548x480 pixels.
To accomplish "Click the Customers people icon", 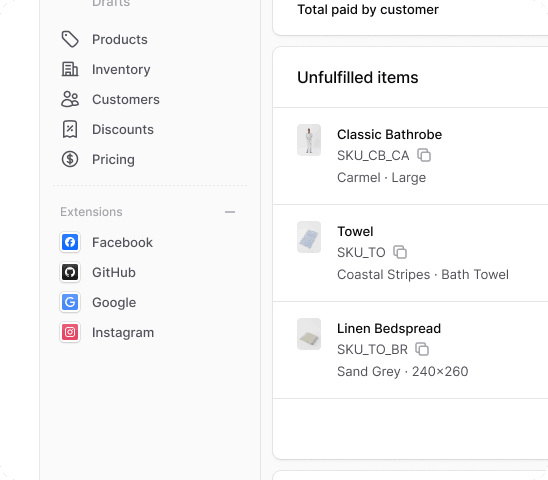I will (70, 99).
